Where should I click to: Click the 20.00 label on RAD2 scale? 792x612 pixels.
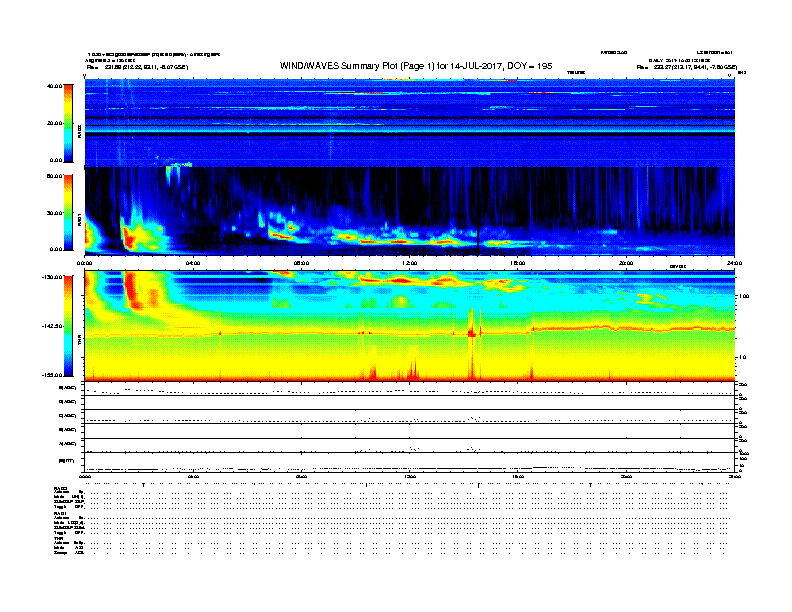54,123
